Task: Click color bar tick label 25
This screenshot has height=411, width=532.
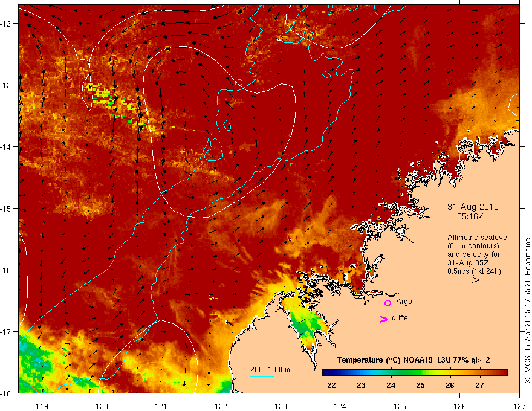Action: 420,385
